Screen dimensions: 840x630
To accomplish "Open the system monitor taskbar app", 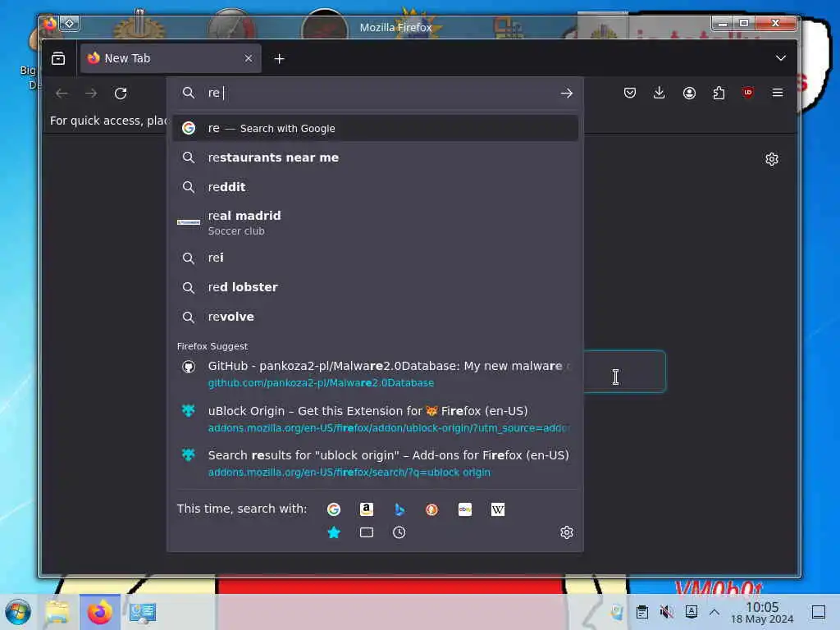I will tap(143, 612).
